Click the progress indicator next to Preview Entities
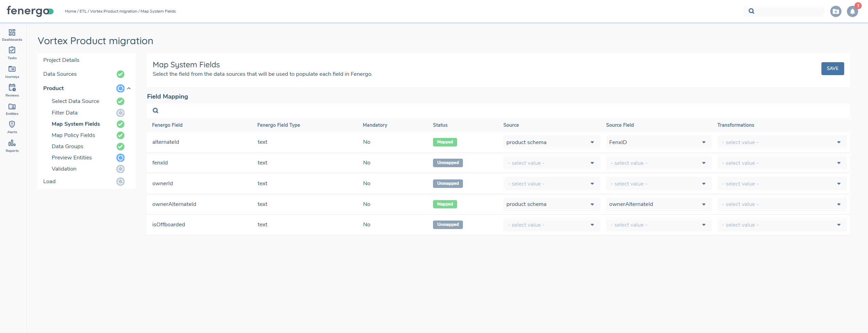The width and height of the screenshot is (868, 333). (x=120, y=157)
